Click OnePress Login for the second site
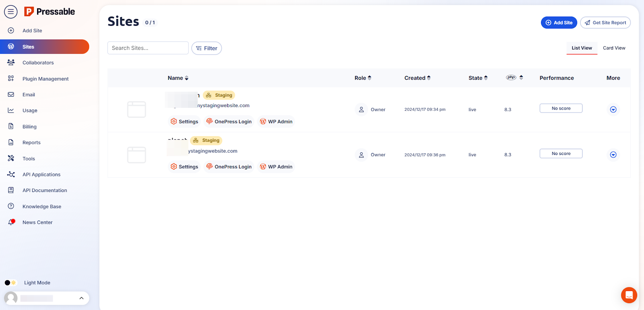Image resolution: width=644 pixels, height=310 pixels. click(x=229, y=167)
